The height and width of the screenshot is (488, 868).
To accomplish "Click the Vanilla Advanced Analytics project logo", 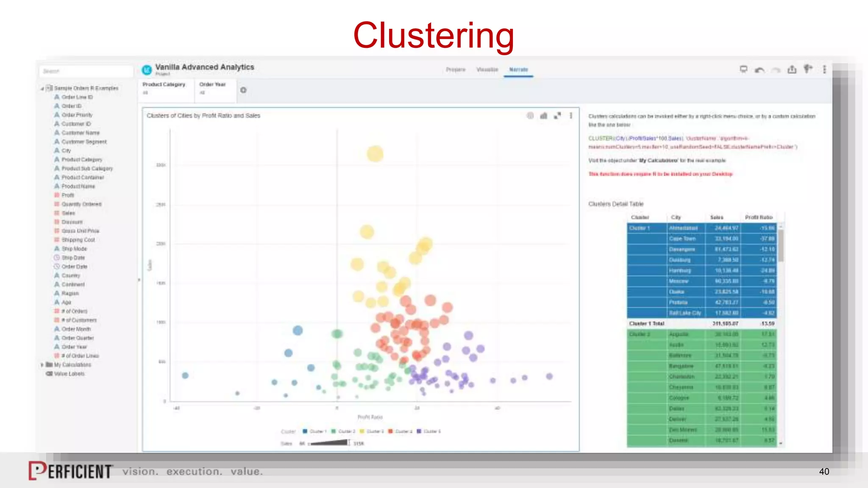I will click(147, 70).
